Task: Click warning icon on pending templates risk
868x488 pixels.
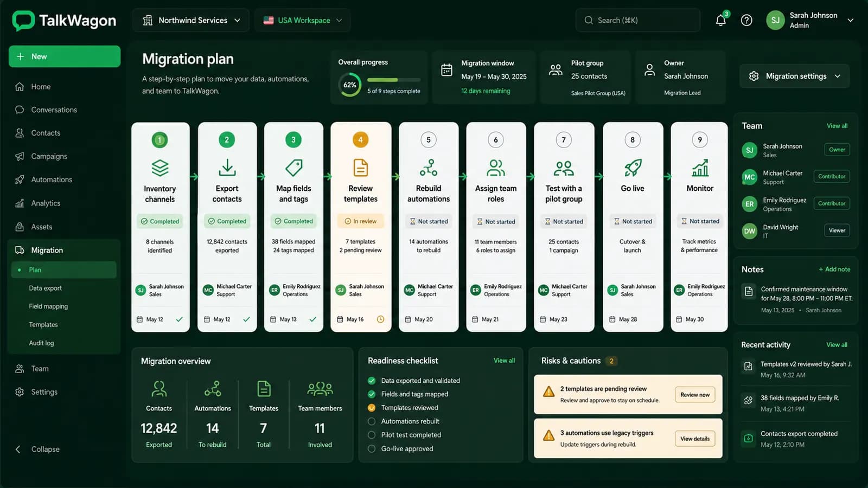Action: pos(549,391)
